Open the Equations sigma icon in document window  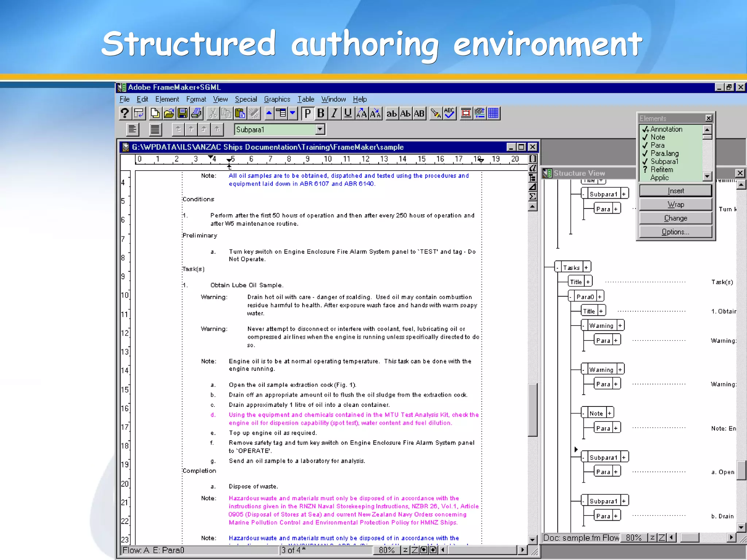click(533, 197)
